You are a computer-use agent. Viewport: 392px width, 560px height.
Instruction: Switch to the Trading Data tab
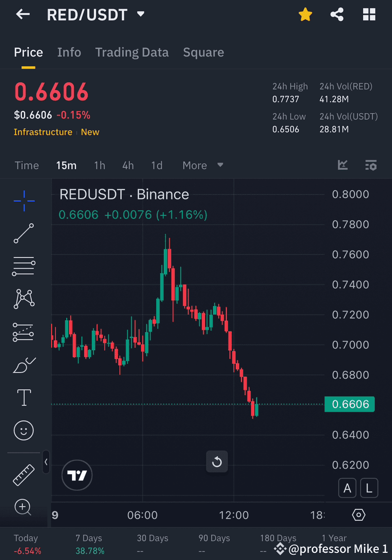coord(132,52)
